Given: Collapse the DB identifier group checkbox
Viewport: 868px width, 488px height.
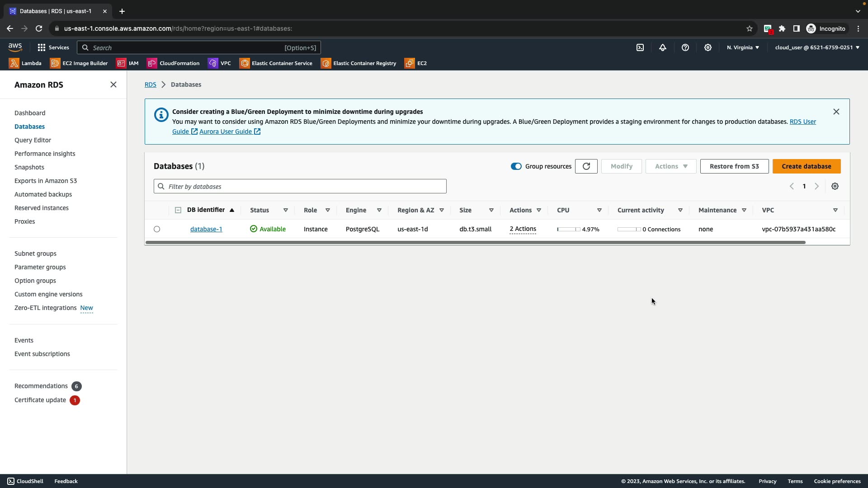Looking at the screenshot, I should tap(178, 210).
